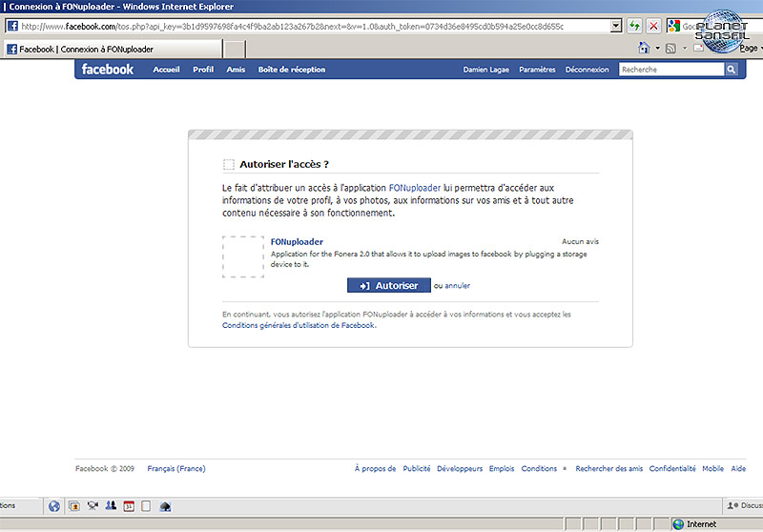Viewport: 763px width, 532px height.
Task: Click Déconnexion to log out
Action: pyautogui.click(x=587, y=70)
